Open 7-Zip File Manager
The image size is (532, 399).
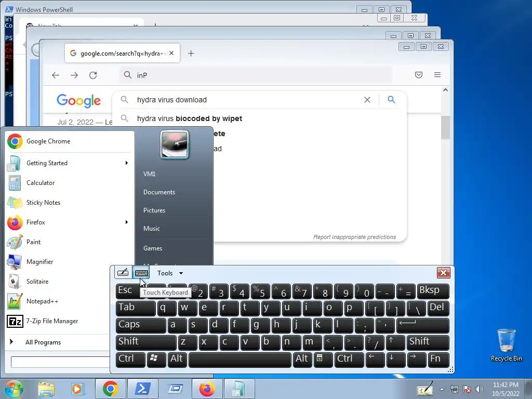(58, 321)
